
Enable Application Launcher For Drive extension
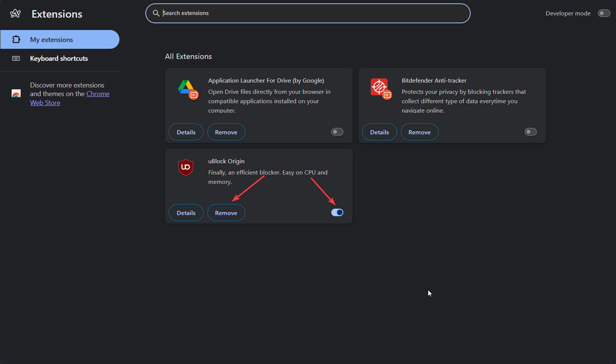[x=337, y=132]
